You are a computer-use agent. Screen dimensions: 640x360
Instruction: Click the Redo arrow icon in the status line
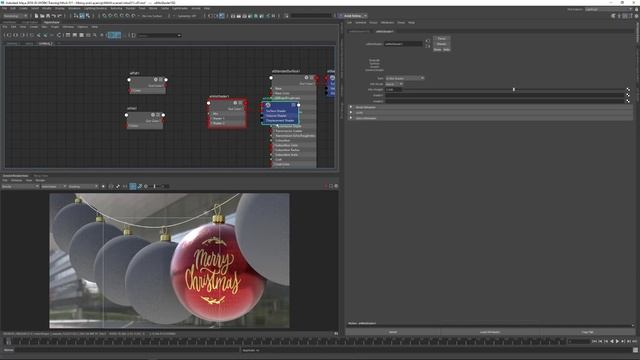tap(59, 16)
